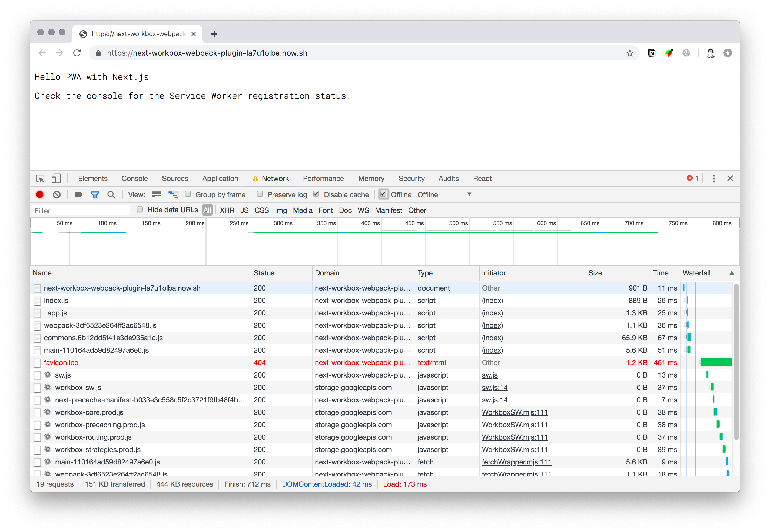Viewport: 770px width, 532px height.
Task: Open DevTools customize menu via three dots
Action: pyautogui.click(x=713, y=178)
